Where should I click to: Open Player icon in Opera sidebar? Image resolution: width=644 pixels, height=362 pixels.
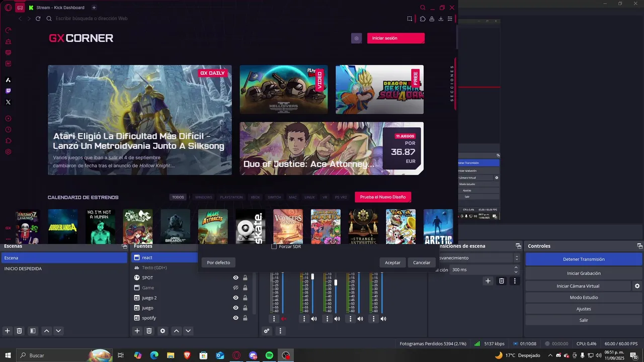point(8,119)
